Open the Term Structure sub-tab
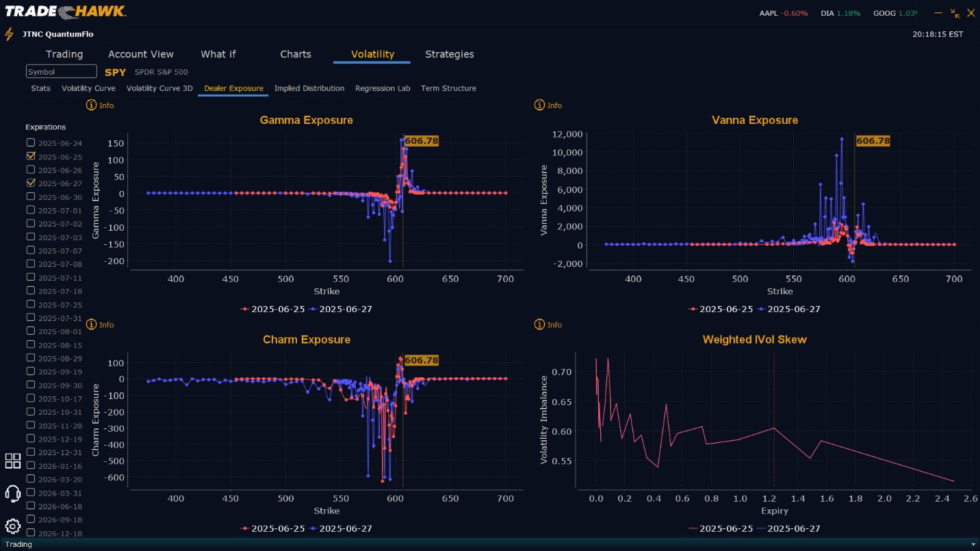This screenshot has width=980, height=551. pyautogui.click(x=448, y=88)
